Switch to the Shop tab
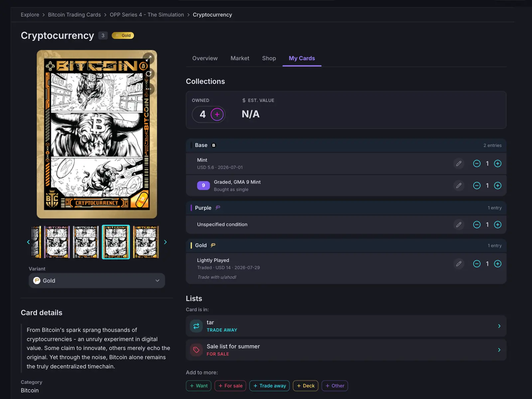This screenshot has width=532, height=399. coord(269,58)
